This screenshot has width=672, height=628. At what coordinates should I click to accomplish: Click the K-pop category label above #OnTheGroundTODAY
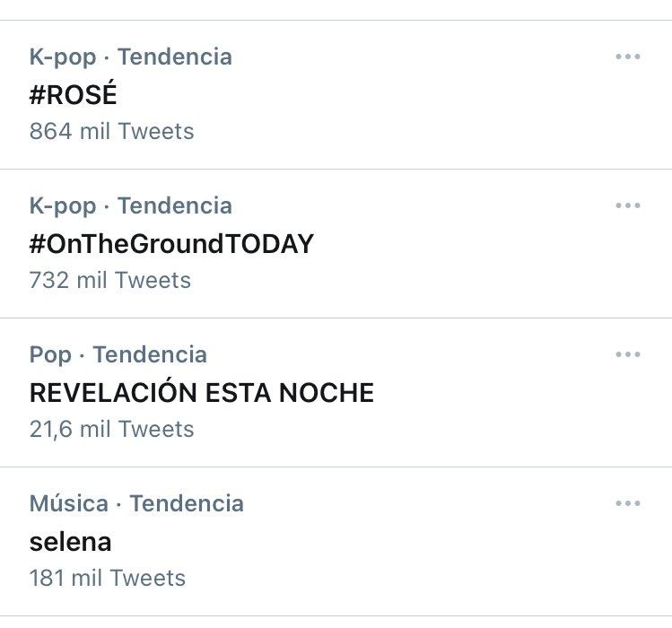[x=62, y=205]
